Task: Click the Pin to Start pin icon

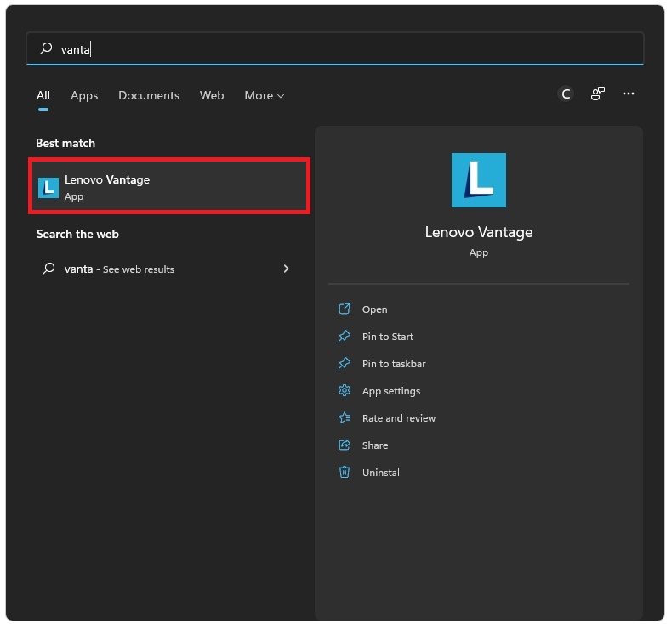Action: 345,337
